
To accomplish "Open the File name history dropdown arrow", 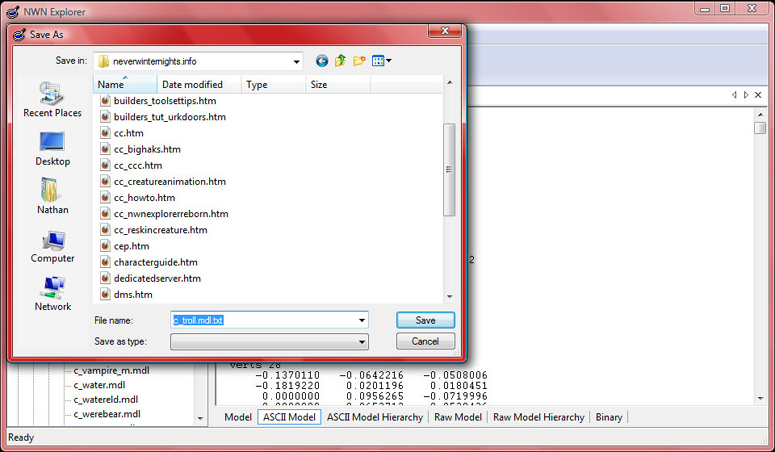I will point(362,320).
